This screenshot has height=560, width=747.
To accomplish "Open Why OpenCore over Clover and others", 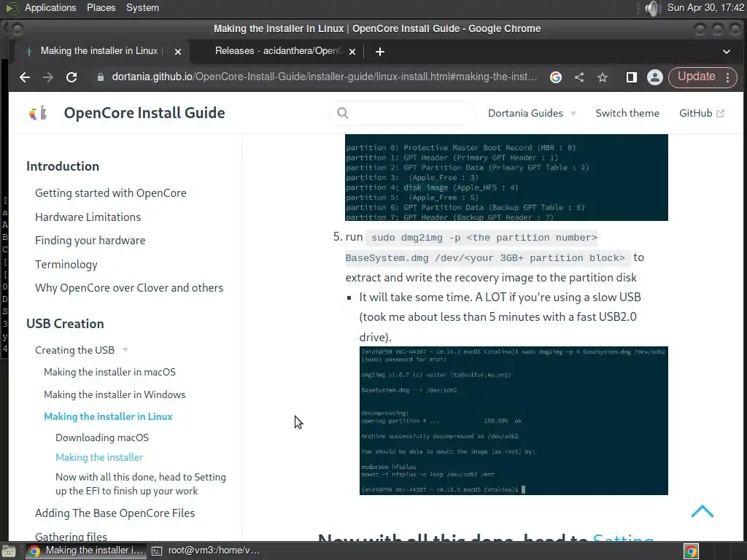I will [129, 288].
